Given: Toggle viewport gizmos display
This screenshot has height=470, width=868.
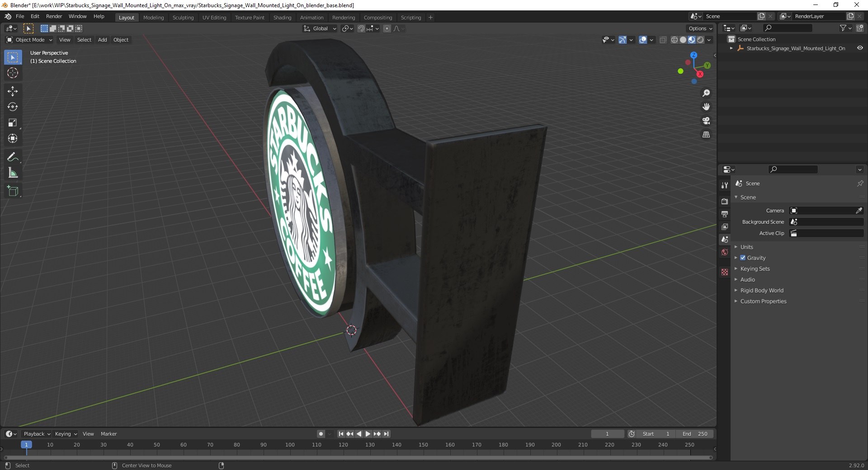Looking at the screenshot, I should 623,40.
